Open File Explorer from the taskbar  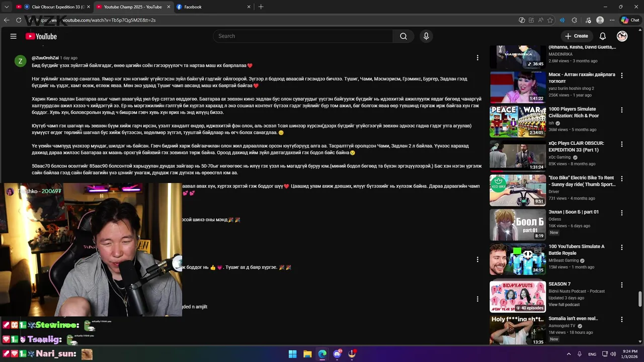tap(307, 354)
